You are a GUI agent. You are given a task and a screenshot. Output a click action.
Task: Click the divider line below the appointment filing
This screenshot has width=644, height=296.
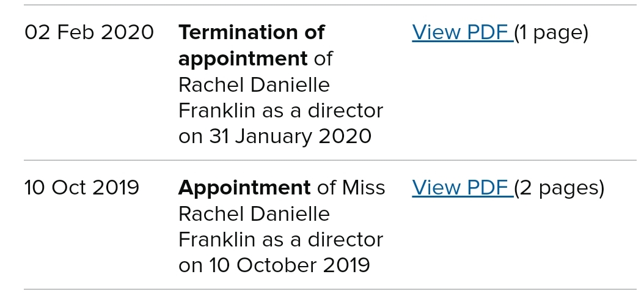coord(330,289)
